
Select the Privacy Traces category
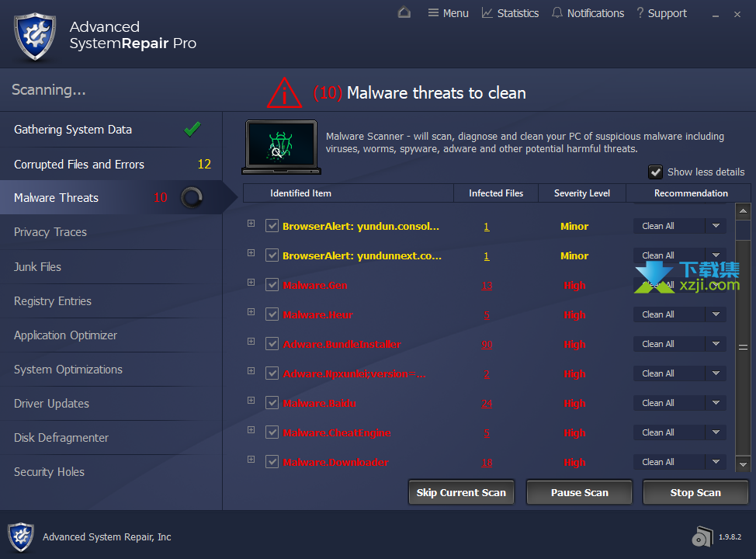[x=111, y=232]
